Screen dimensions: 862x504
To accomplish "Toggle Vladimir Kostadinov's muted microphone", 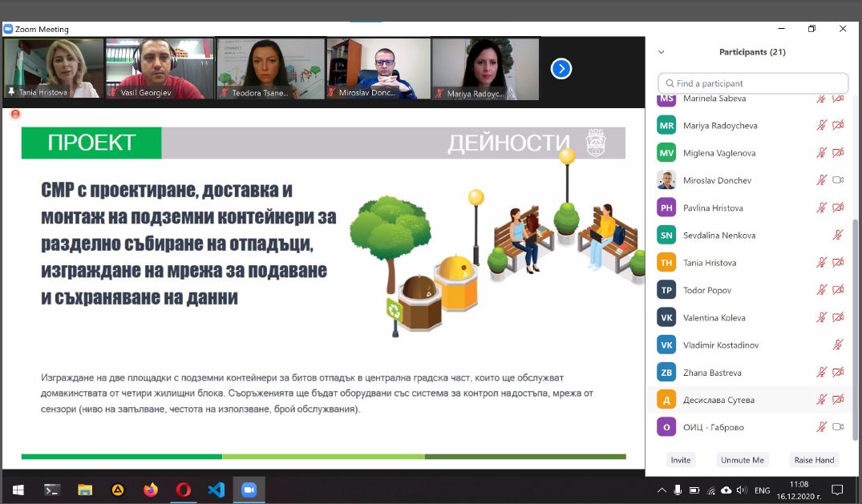I will pos(838,345).
